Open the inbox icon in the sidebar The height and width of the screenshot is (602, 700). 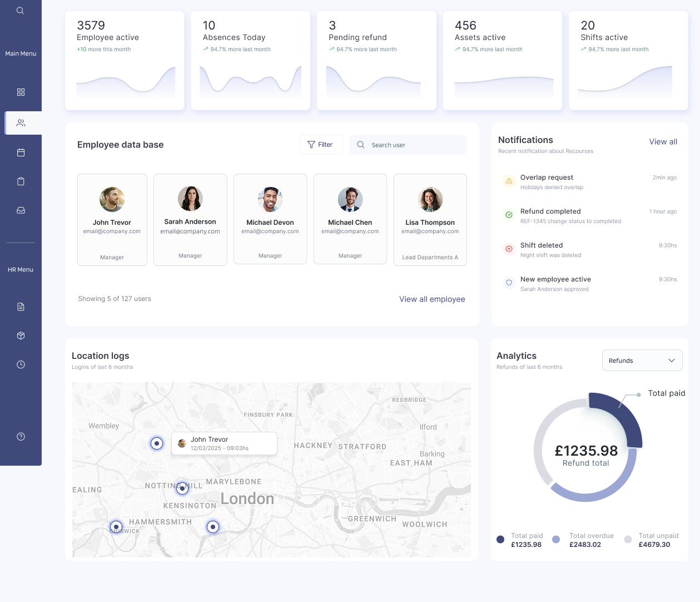point(21,210)
